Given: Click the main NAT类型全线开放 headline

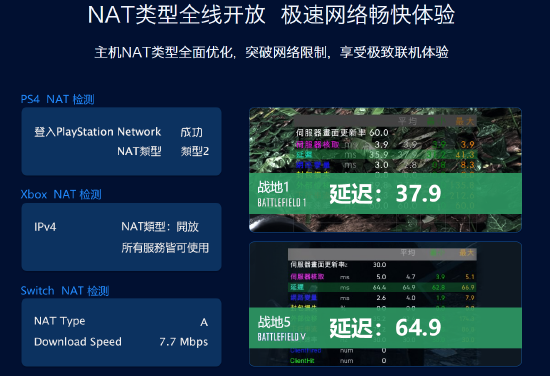Looking at the screenshot, I should (271, 15).
